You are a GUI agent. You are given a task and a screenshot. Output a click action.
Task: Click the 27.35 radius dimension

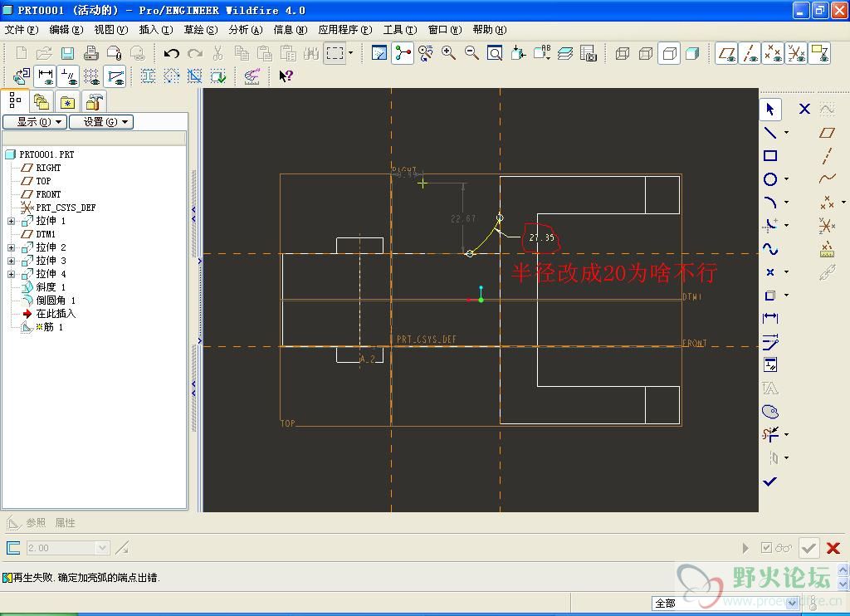pos(541,237)
